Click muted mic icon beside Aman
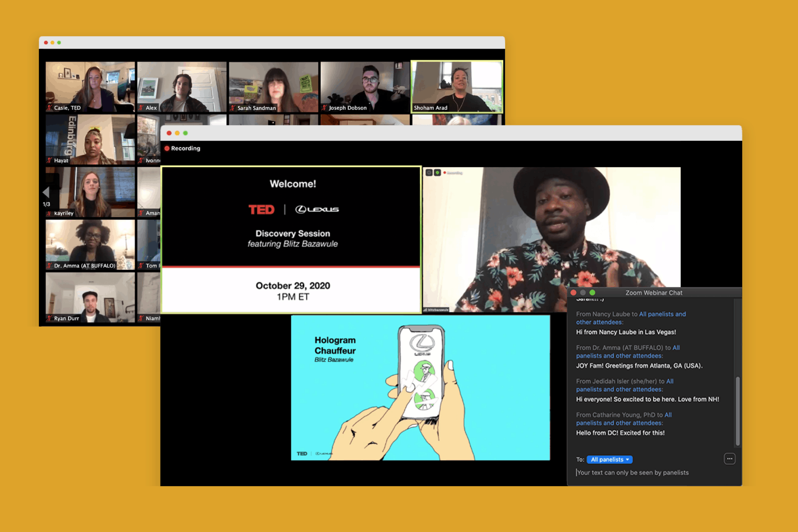 [x=141, y=213]
